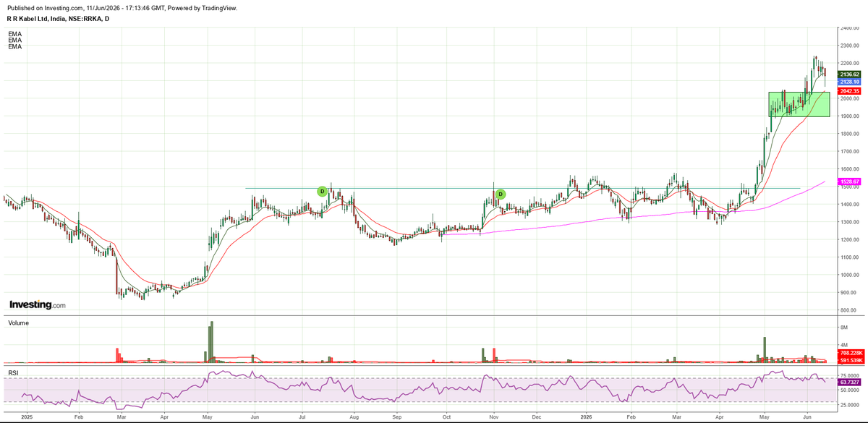868x423 pixels.
Task: Click the 8M volume axis label
Action: [844, 328]
